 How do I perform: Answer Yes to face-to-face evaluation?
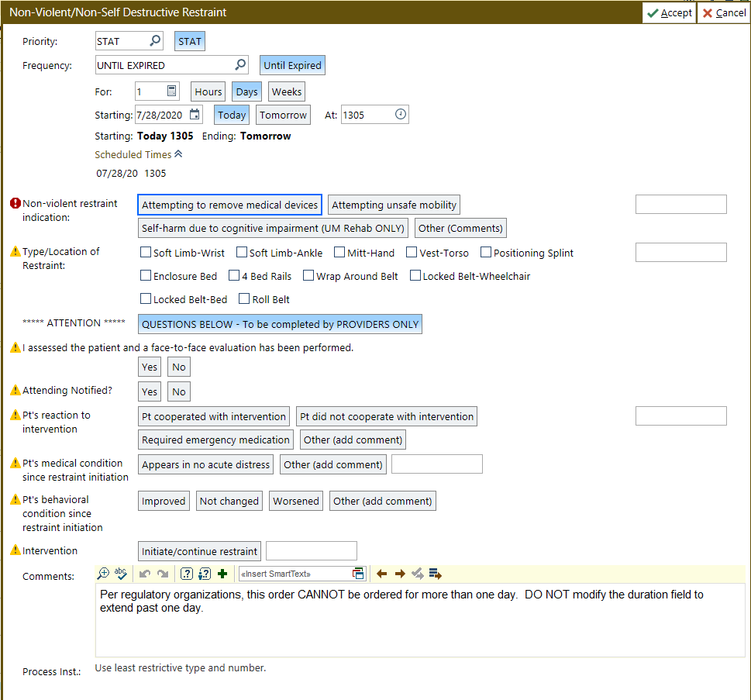click(x=150, y=367)
